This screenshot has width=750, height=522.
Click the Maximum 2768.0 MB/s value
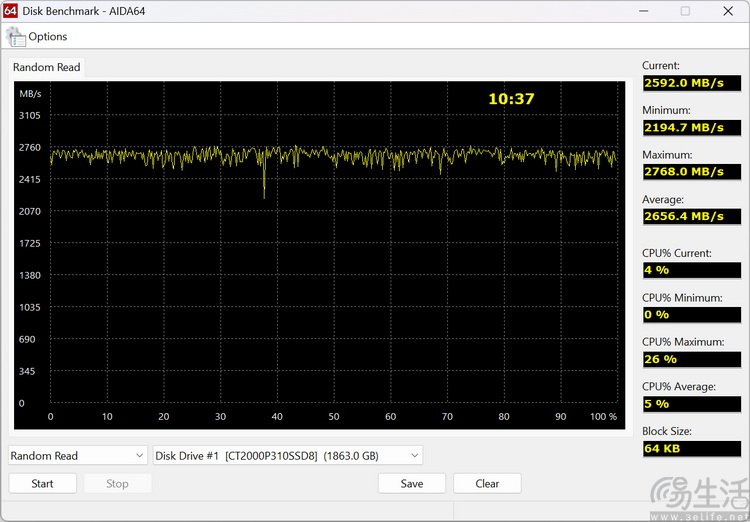click(692, 172)
